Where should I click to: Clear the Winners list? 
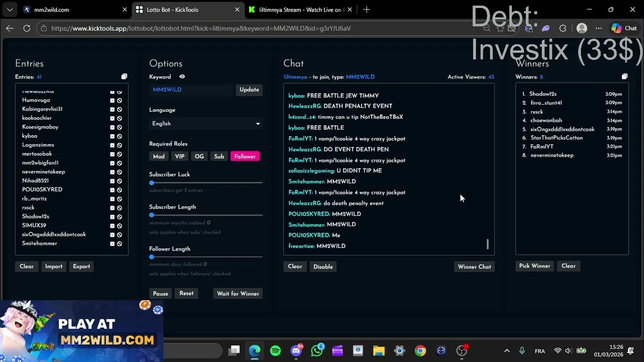point(569,266)
